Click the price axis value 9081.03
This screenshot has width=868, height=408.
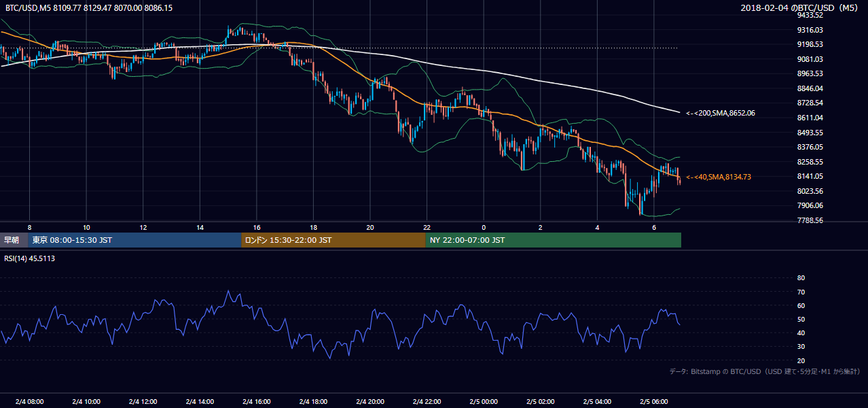(x=810, y=59)
